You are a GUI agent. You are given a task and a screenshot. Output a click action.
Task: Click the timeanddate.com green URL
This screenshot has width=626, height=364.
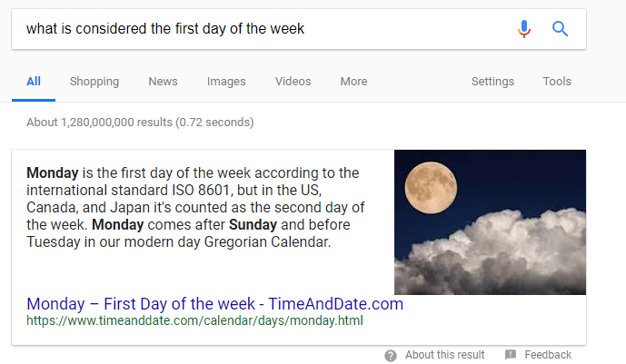(x=194, y=320)
